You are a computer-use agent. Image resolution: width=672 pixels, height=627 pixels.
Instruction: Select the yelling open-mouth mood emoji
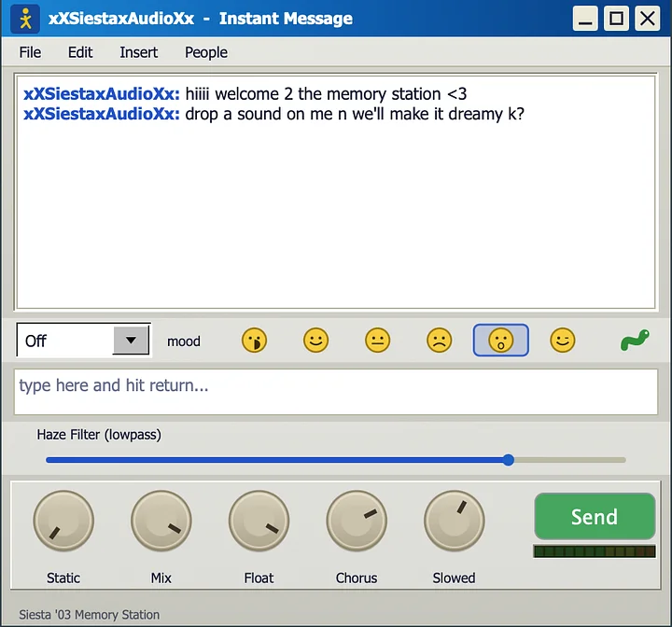click(x=254, y=341)
